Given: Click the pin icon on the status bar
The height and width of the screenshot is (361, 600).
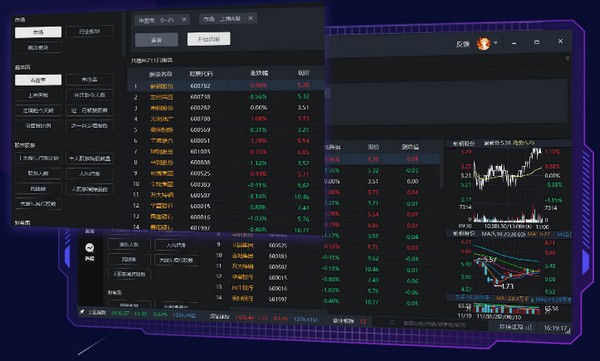Looking at the screenshot, I should 82,312.
